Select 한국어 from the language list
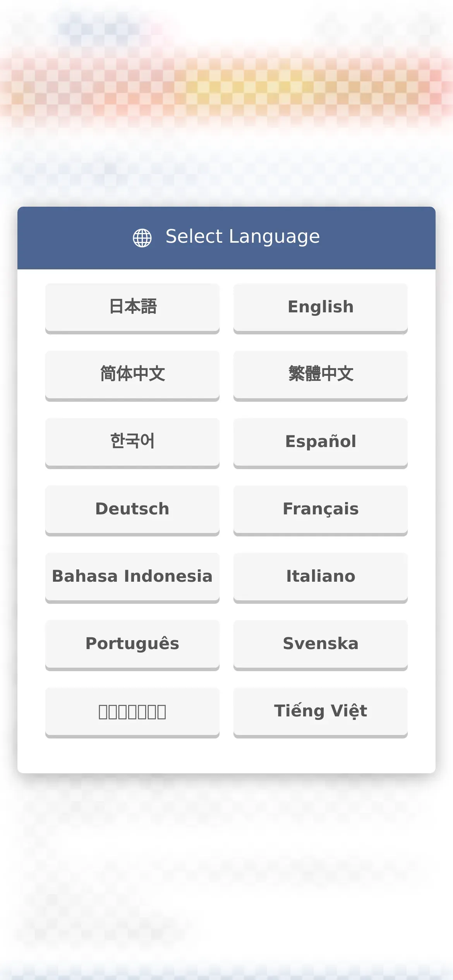Screen dimensions: 453x980 click(132, 443)
